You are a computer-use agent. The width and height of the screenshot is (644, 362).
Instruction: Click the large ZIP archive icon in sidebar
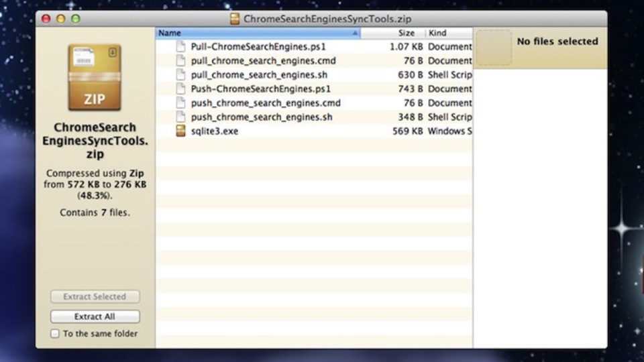[95, 78]
